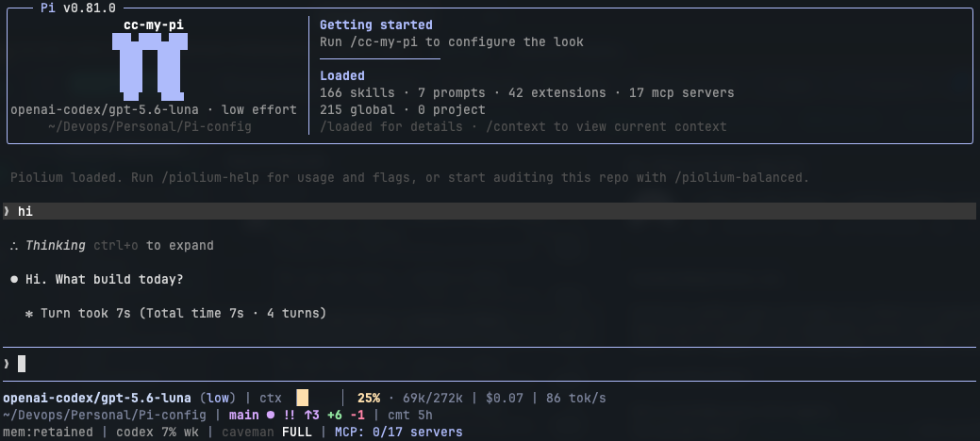Click the "cmt 5h" last commit indicator

(x=410, y=415)
